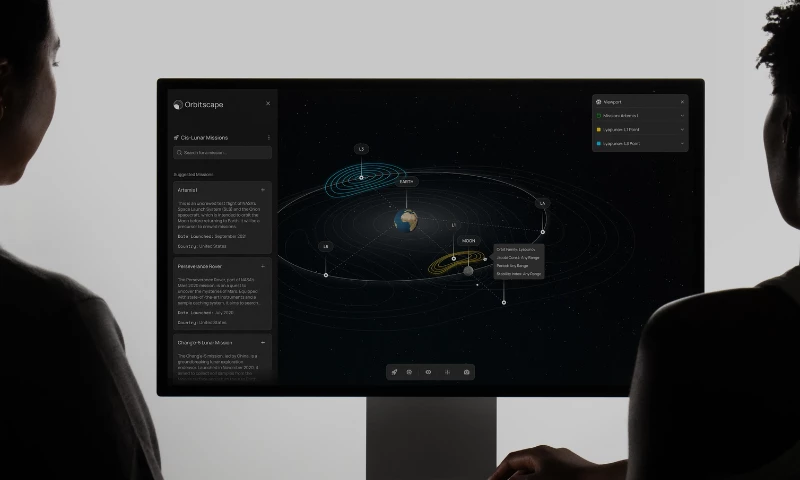This screenshot has width=800, height=480.
Task: Click the second icon in the bottom toolbar
Action: [409, 371]
